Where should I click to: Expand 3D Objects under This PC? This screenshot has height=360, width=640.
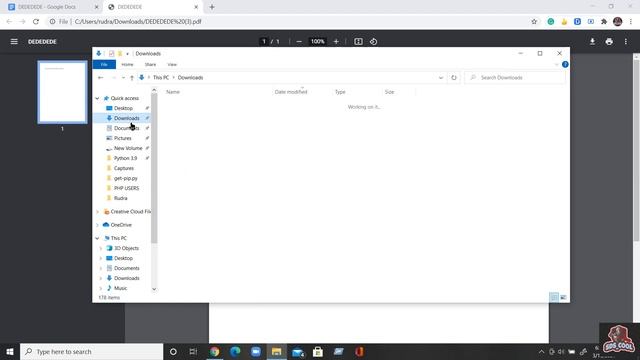pyautogui.click(x=101, y=248)
